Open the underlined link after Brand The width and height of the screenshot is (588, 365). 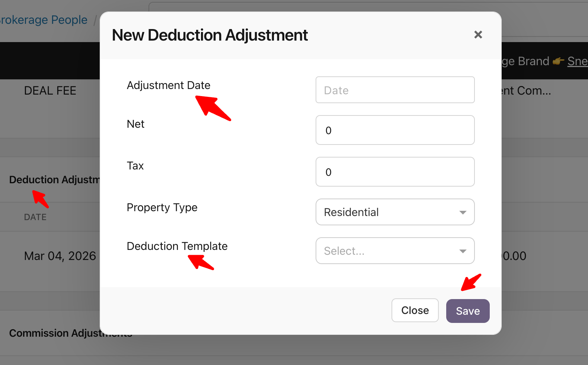[577, 61]
